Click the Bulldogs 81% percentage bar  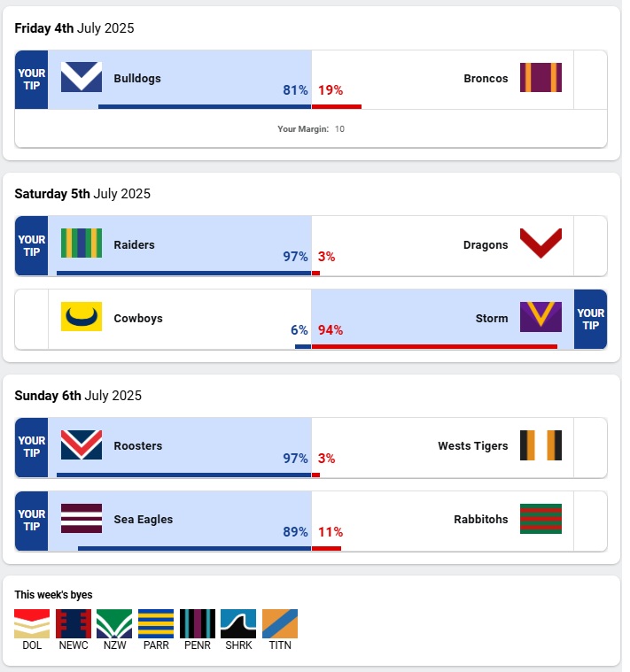[204, 106]
